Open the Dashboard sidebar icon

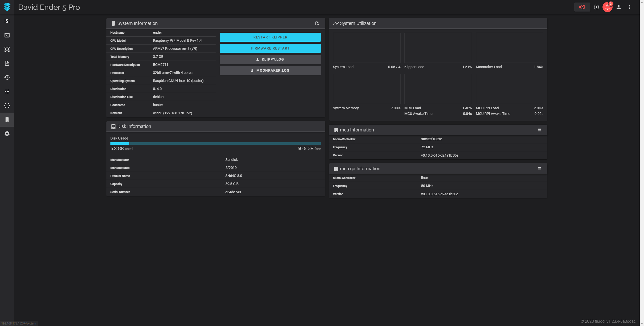(x=7, y=21)
